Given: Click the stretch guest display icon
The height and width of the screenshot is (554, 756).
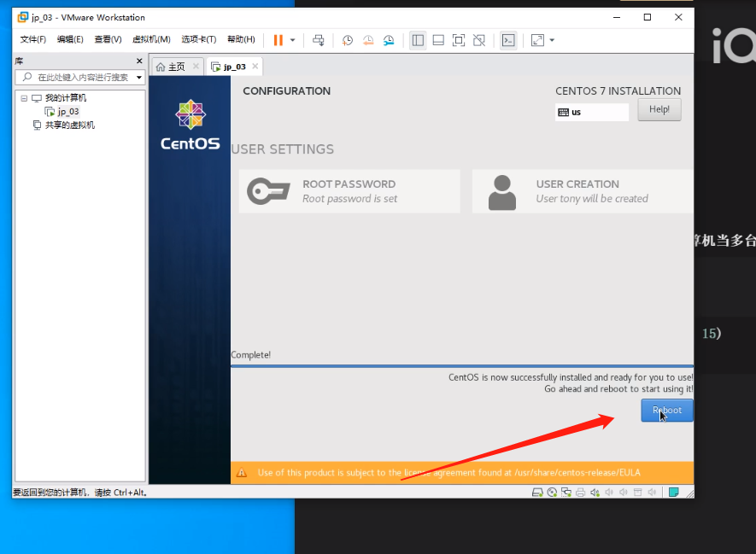Looking at the screenshot, I should [537, 40].
